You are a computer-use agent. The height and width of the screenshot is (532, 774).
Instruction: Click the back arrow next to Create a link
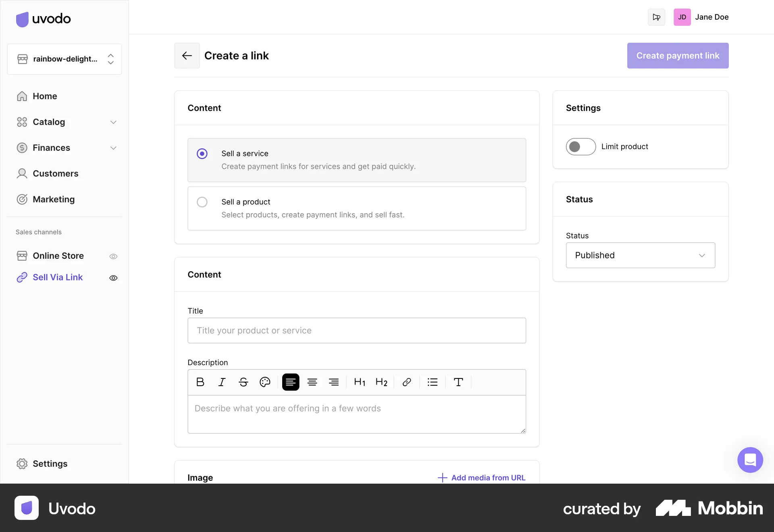click(x=187, y=56)
